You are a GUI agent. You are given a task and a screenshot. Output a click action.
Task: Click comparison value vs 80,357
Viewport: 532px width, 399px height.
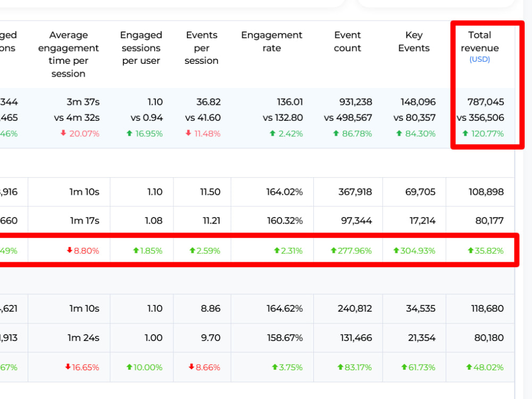point(414,118)
